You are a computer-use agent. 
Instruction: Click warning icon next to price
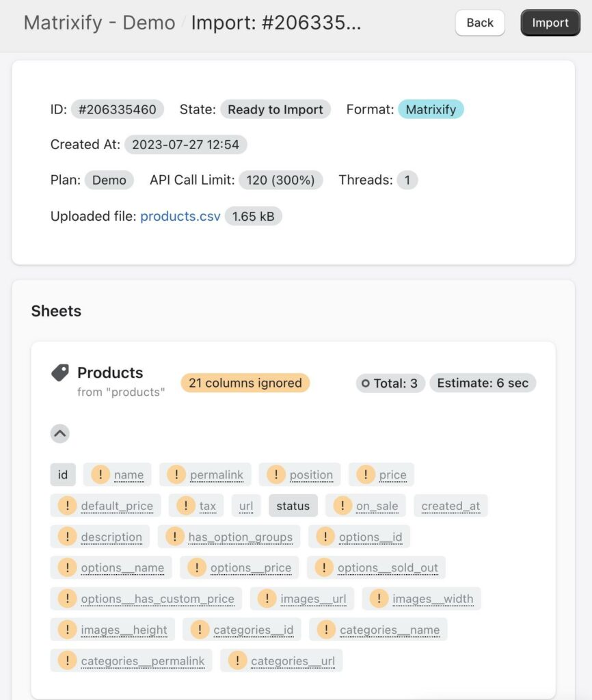click(366, 474)
